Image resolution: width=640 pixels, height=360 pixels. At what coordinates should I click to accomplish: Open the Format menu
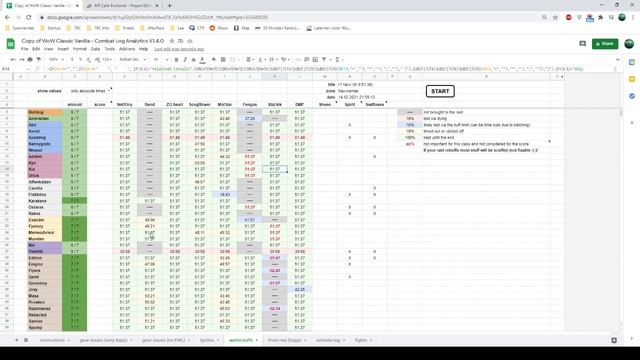click(80, 49)
